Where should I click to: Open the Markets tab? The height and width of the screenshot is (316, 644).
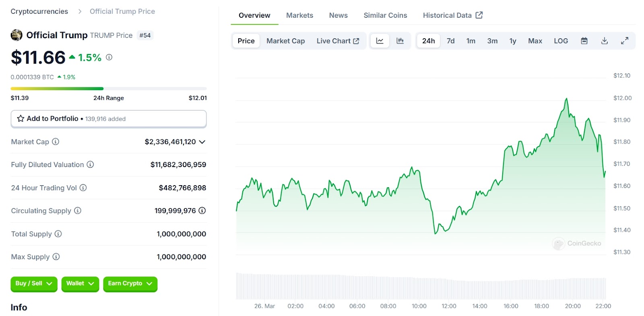coord(299,15)
